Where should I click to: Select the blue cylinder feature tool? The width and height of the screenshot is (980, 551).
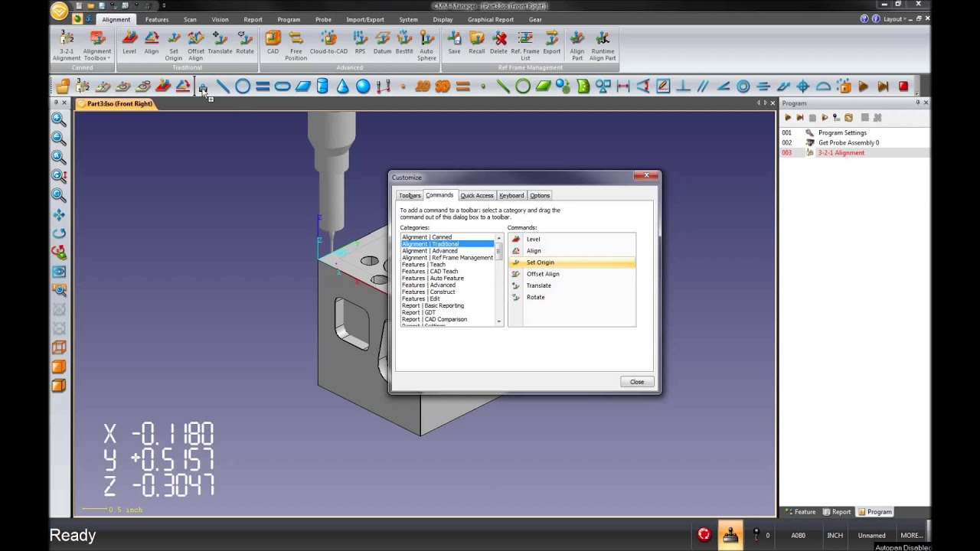coord(322,86)
